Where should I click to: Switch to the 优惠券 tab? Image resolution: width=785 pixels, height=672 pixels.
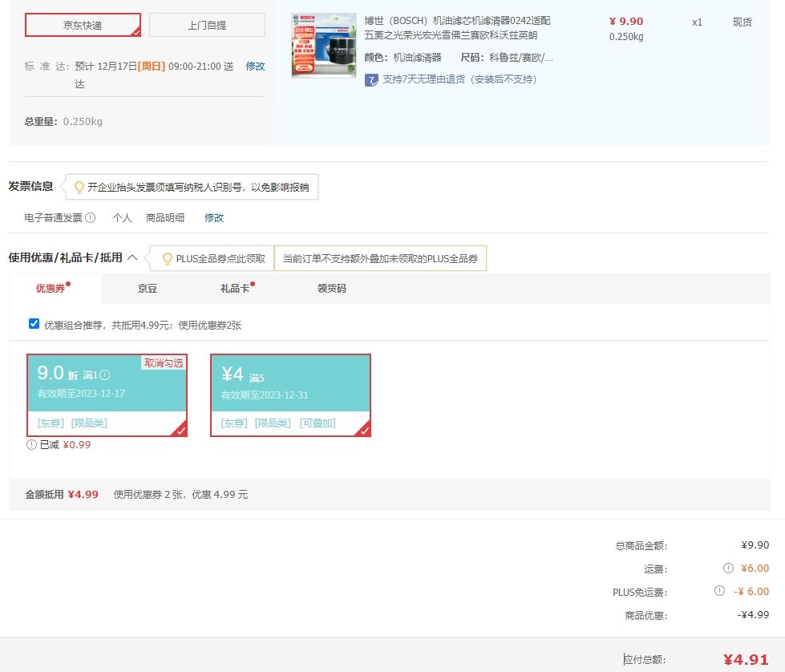tap(51, 289)
